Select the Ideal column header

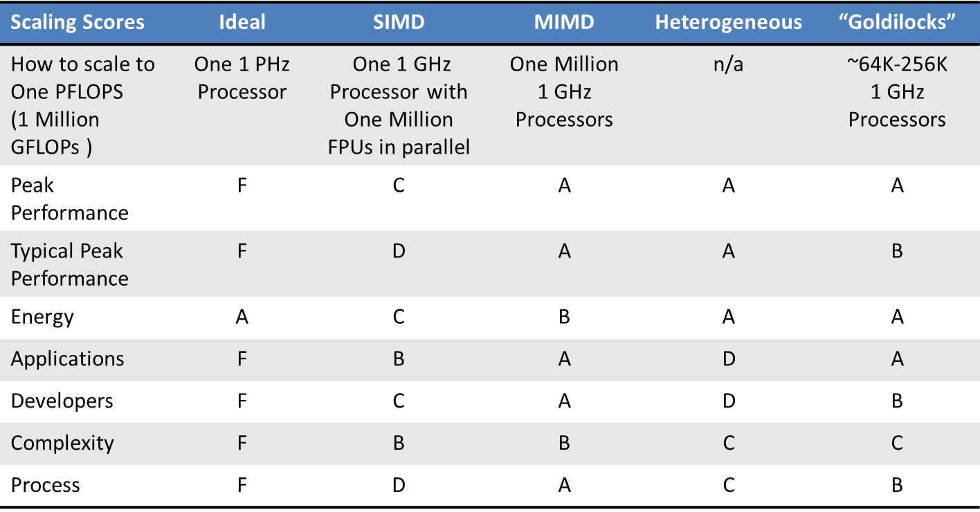(242, 21)
